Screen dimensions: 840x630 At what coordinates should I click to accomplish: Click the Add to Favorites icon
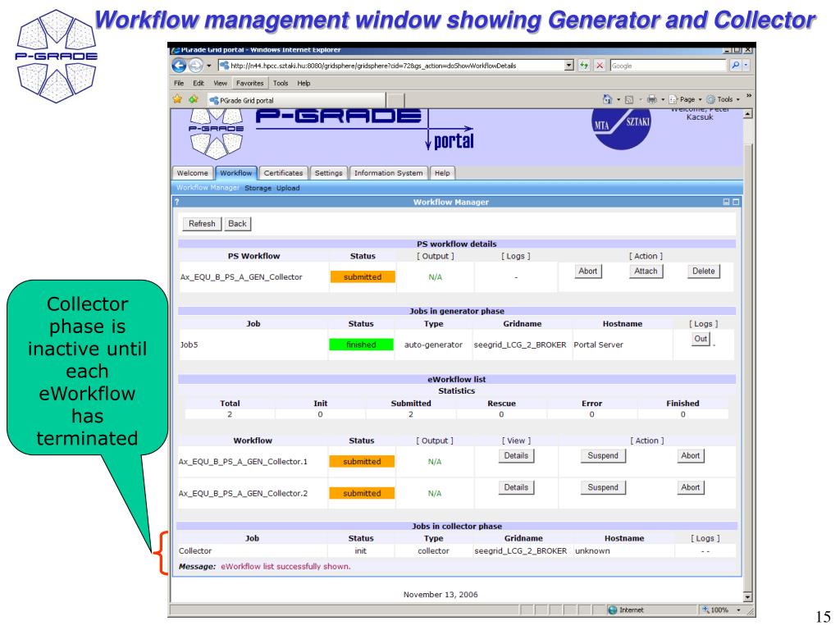coord(194,99)
